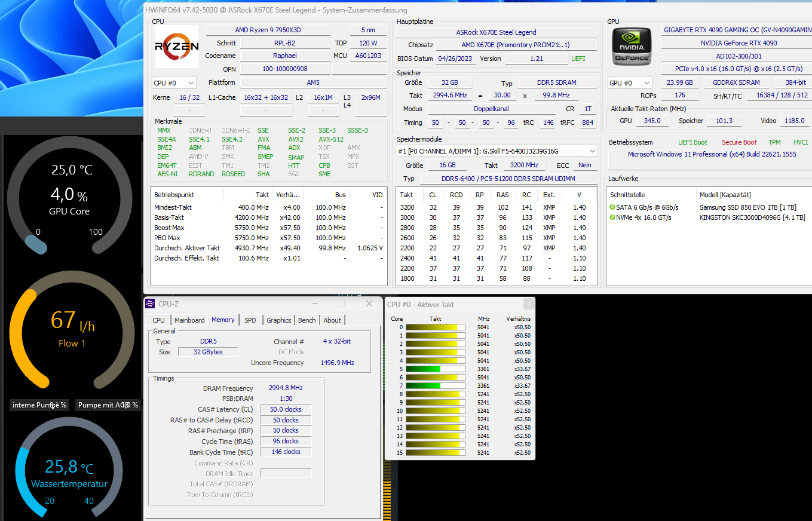Click the Core 5 clock bar
The width and height of the screenshot is (812, 521).
point(435,369)
